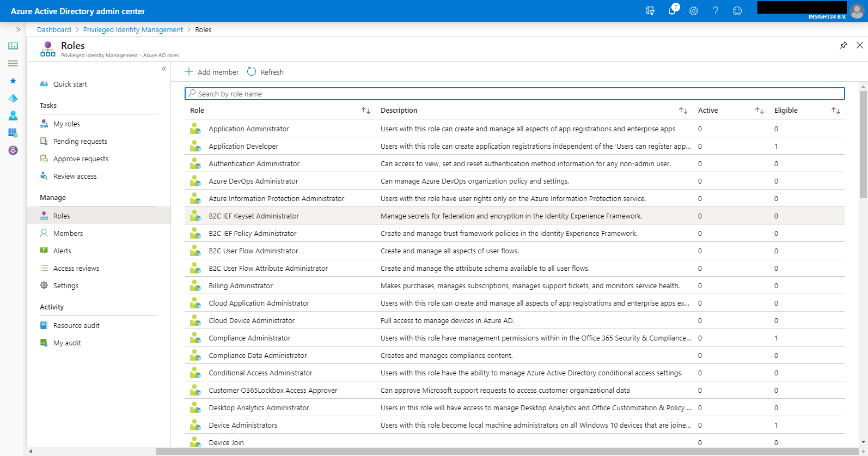Open the user account avatar
Screen dimensions: 868x456
857,11
